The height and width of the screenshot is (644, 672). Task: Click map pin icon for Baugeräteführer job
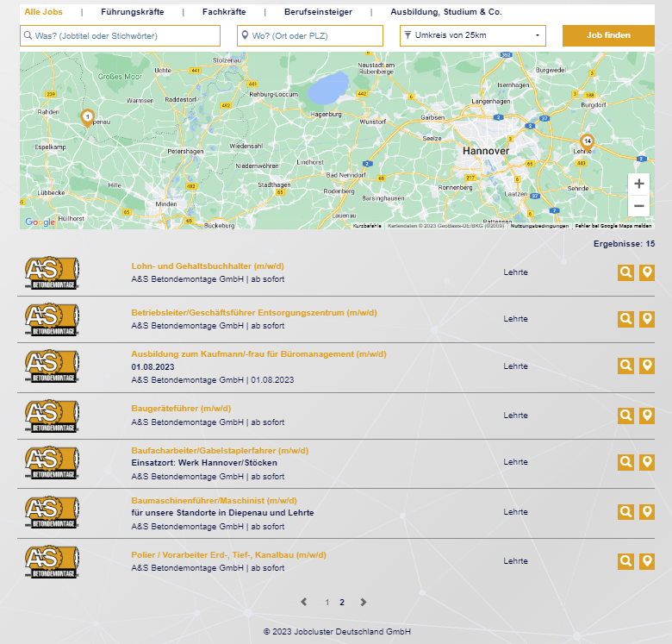[x=647, y=416]
